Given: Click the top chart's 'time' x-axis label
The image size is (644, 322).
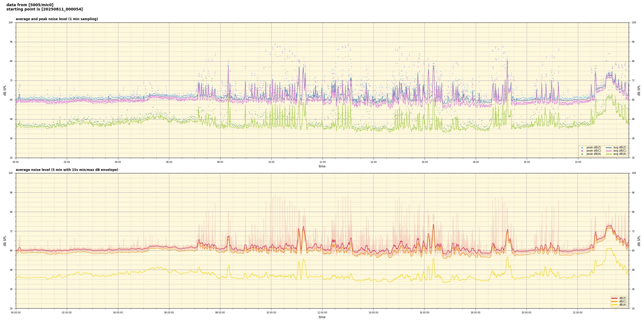Looking at the screenshot, I should tap(322, 166).
